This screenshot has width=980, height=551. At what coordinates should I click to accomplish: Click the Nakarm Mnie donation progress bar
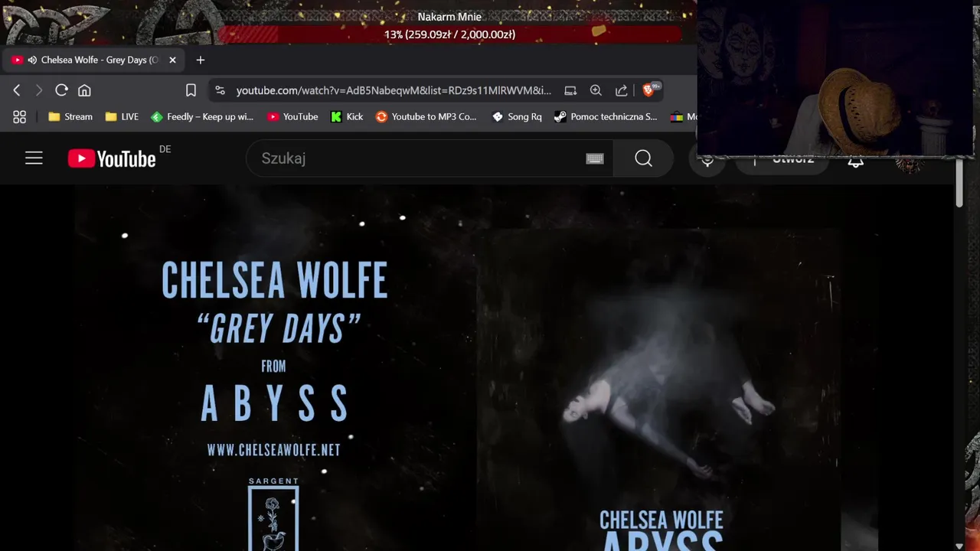[449, 34]
